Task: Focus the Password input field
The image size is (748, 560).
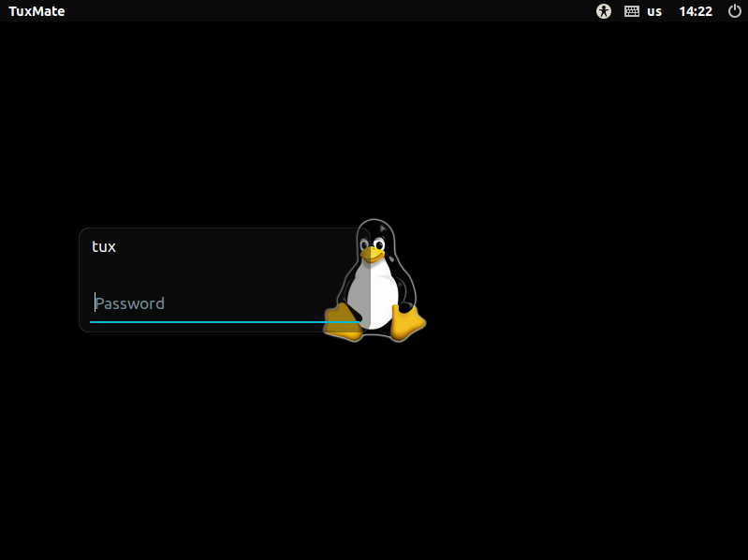Action: pos(224,303)
